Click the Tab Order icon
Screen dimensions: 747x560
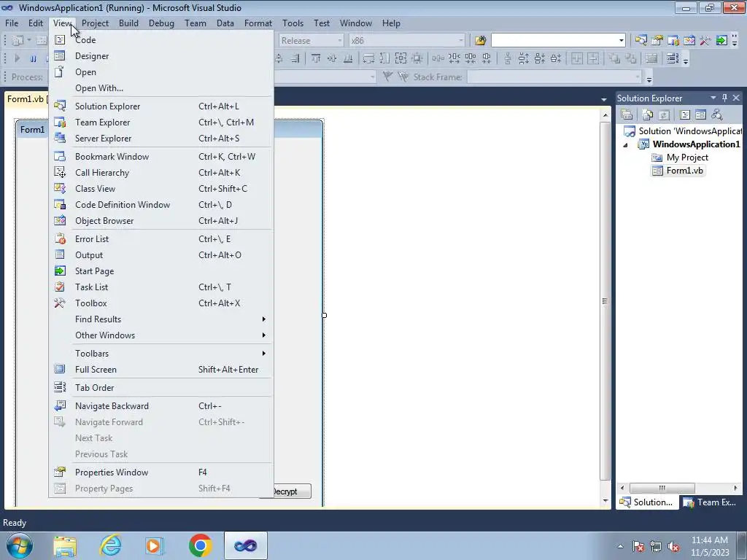[60, 387]
